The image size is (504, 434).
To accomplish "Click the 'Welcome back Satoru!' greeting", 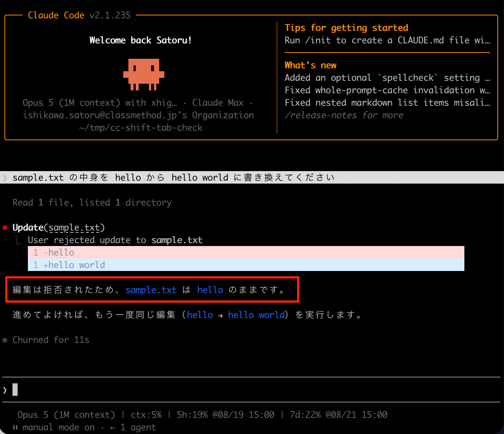I will [140, 40].
